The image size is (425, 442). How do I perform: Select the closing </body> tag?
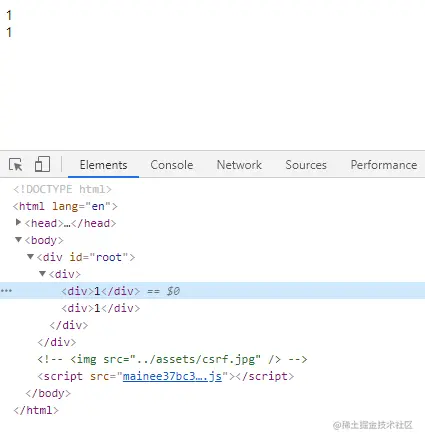48,393
